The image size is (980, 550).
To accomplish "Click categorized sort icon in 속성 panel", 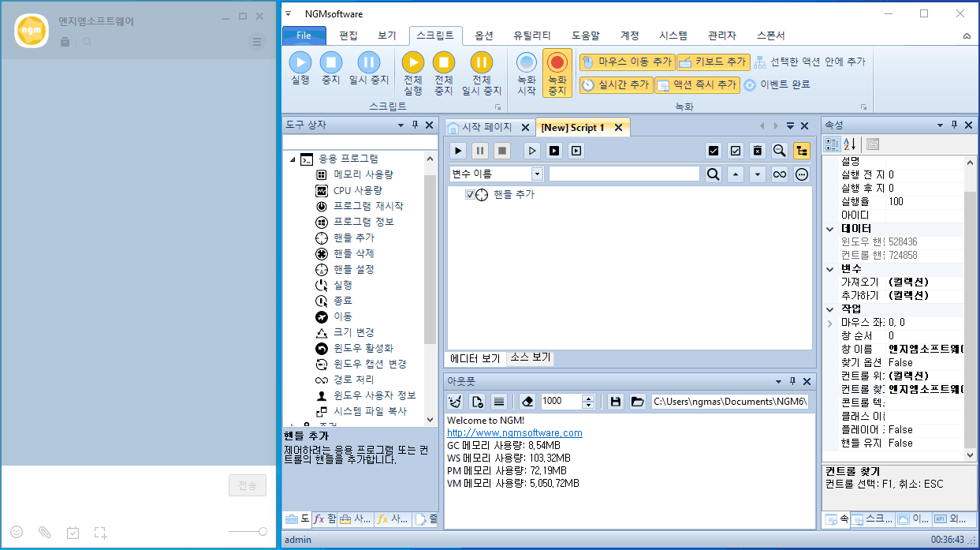I will (x=832, y=144).
